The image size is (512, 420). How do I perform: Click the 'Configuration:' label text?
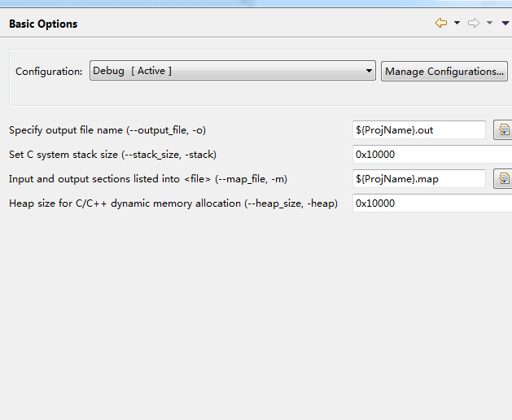pos(49,72)
